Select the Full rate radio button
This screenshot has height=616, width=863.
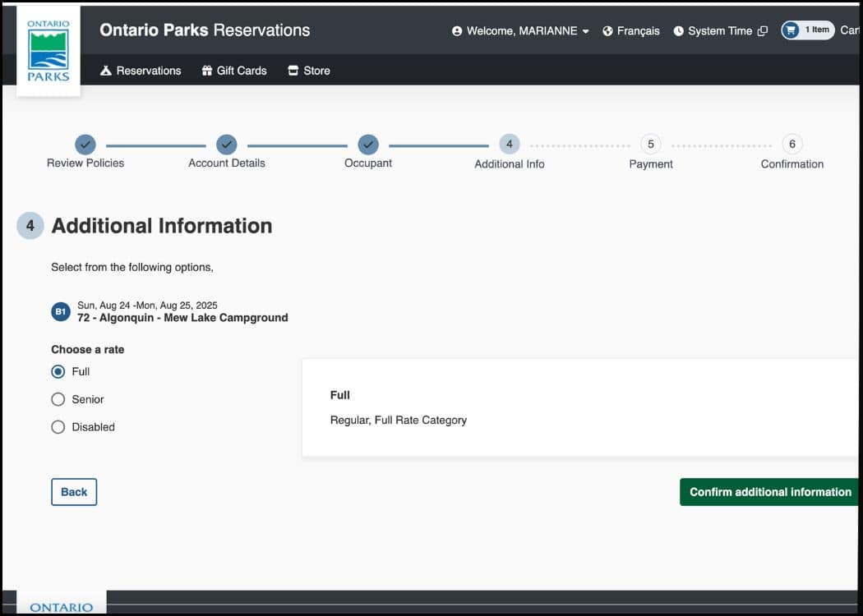pos(58,372)
